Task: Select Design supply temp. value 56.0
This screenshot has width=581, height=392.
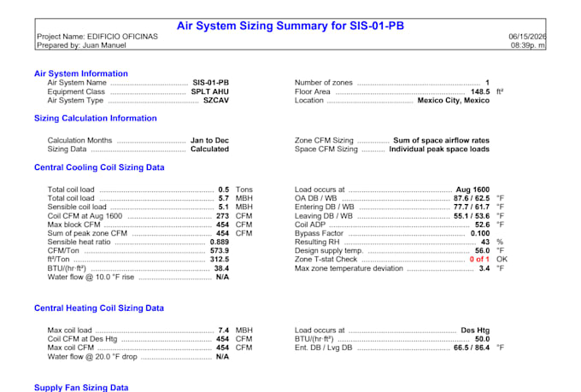Action: 483,250
